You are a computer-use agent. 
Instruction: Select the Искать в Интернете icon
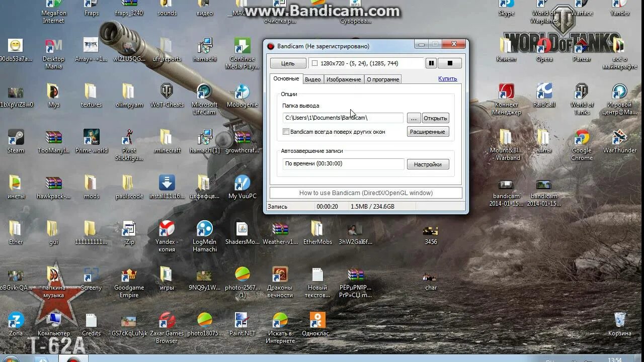pos(280,328)
